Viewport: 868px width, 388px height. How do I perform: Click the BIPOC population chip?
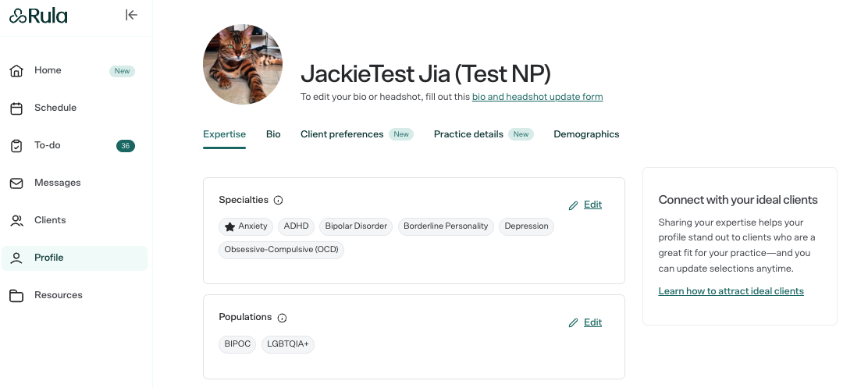coord(237,344)
